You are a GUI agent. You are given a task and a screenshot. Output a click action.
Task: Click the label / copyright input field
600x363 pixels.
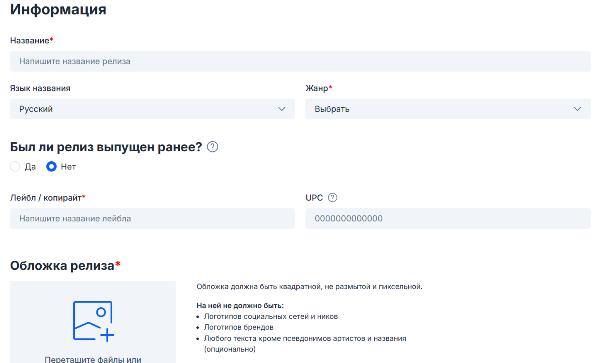click(152, 218)
